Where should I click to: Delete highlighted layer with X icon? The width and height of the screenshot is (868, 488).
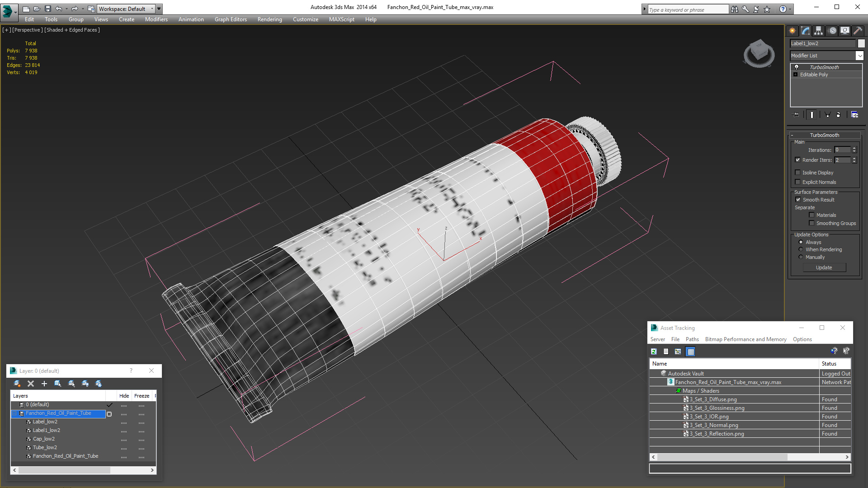click(31, 384)
